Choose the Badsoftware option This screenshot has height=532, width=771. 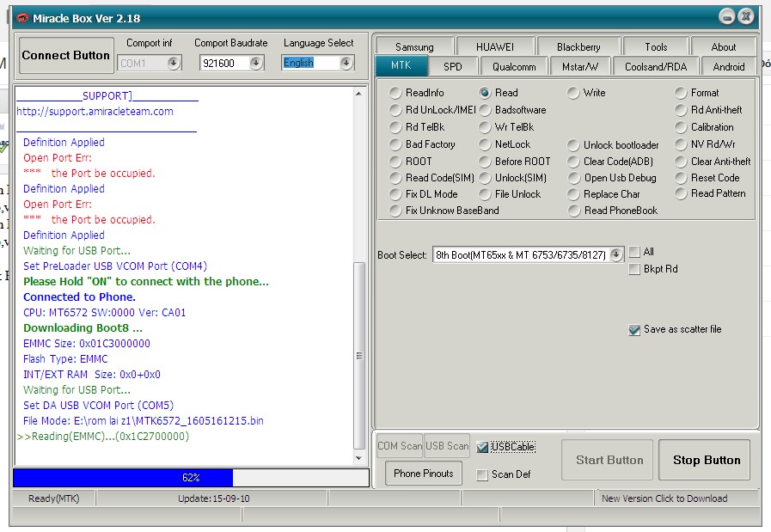[x=484, y=110]
